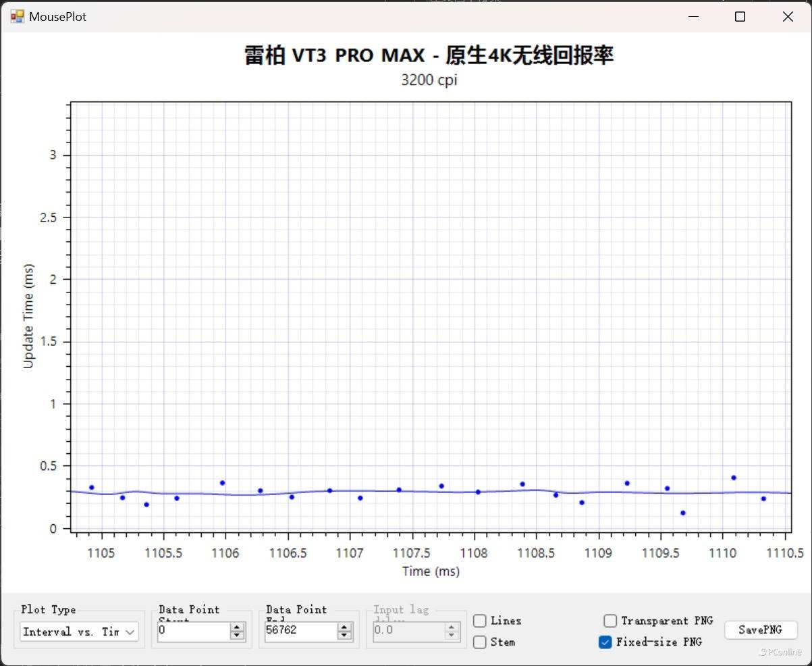
Task: Click x-axis tick label 1107.5
Action: [412, 553]
